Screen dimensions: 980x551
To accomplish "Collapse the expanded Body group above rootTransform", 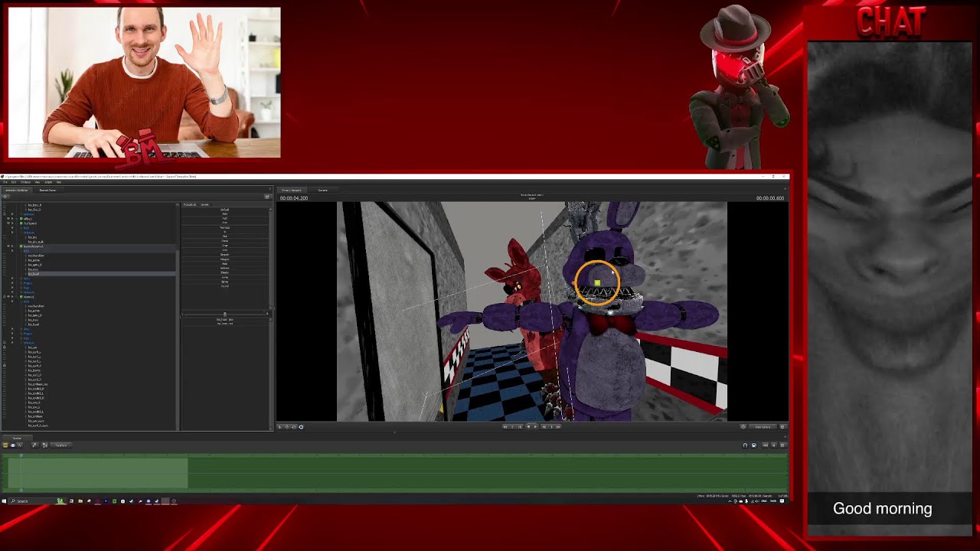I will click(12, 251).
